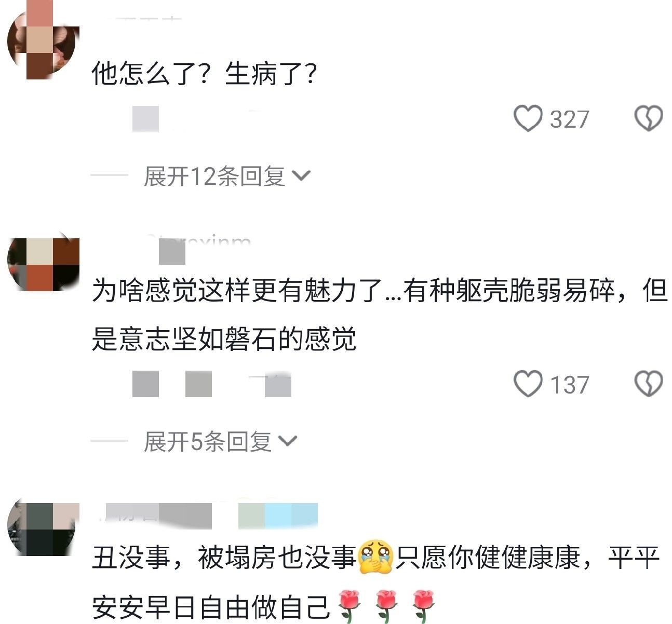Like the comment with 137 likes

(528, 384)
